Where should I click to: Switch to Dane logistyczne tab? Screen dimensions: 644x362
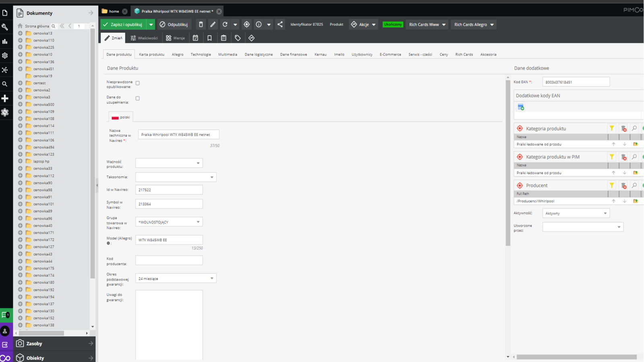coord(258,54)
